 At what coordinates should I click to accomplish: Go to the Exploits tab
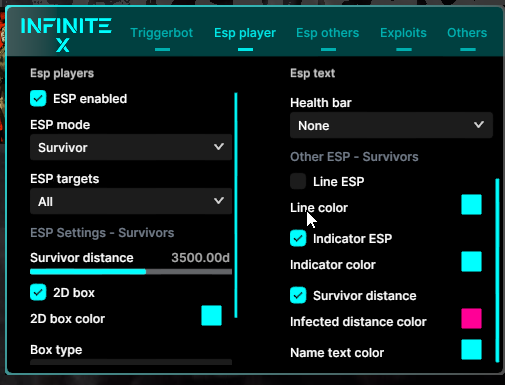point(403,33)
